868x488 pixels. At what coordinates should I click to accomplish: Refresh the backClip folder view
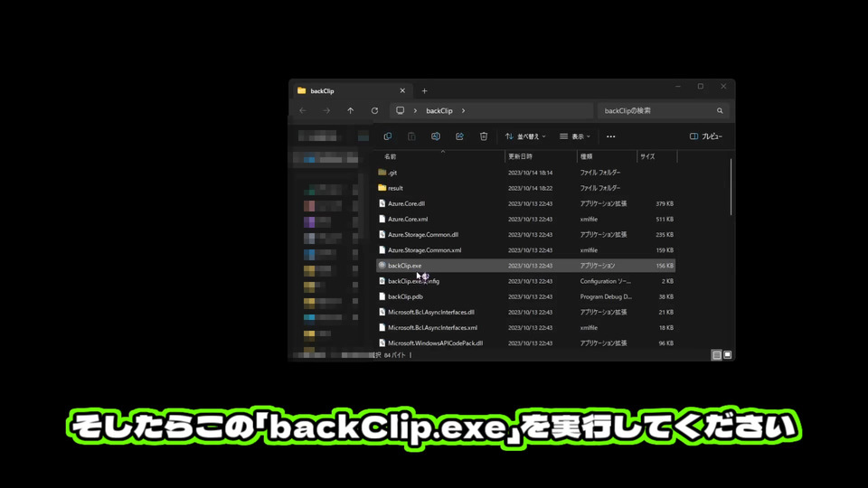[374, 110]
